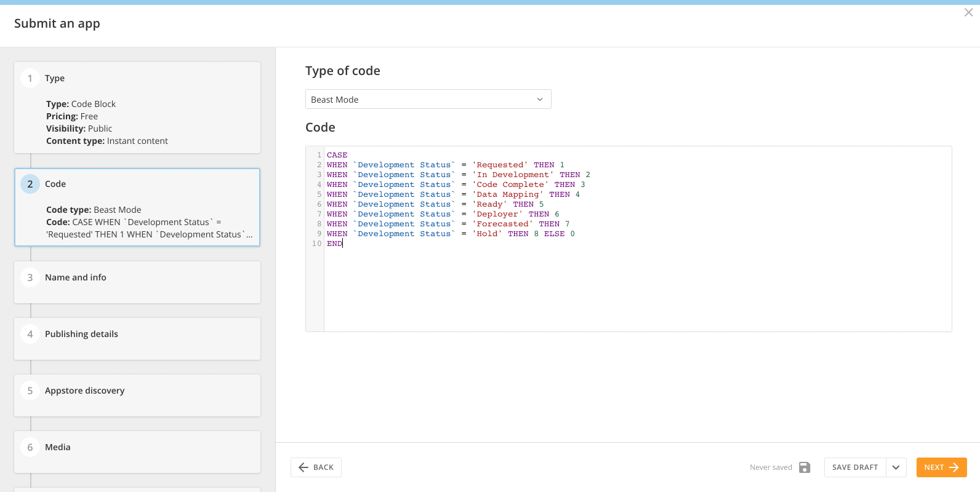Select step 2 Code card
980x492 pixels.
[137, 207]
